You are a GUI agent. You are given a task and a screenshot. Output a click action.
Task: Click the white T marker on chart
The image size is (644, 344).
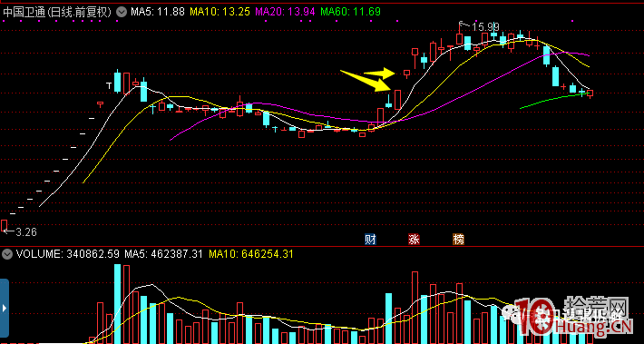(x=109, y=86)
